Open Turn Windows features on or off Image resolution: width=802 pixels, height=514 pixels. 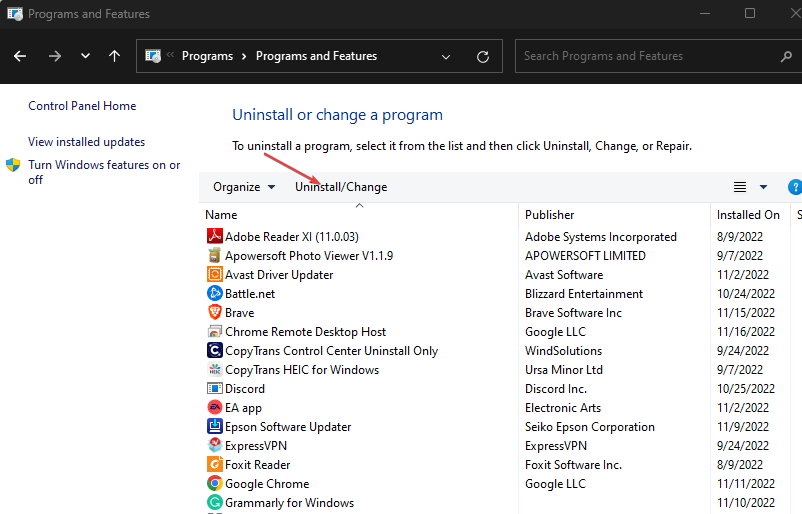104,172
